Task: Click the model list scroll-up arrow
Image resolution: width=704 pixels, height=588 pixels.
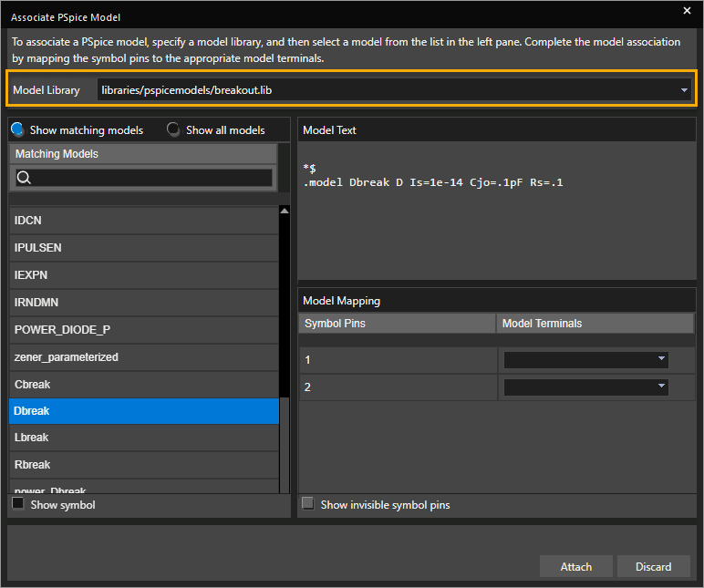Action: coord(285,211)
